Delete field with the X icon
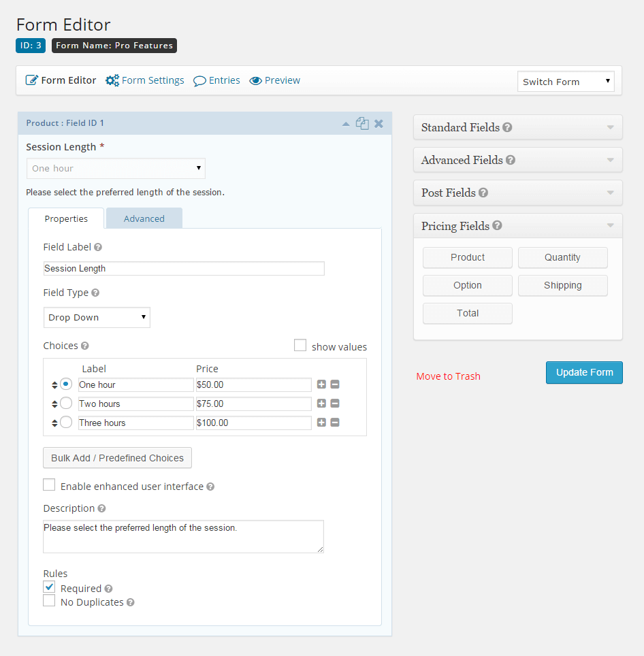The image size is (644, 656). coord(379,123)
